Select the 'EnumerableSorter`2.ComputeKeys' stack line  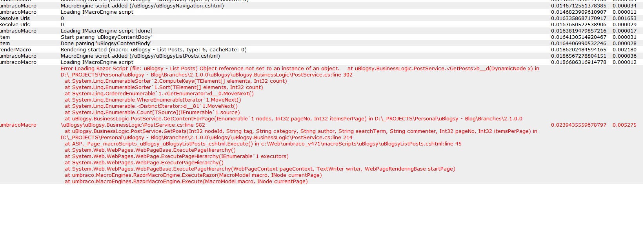tap(176, 81)
